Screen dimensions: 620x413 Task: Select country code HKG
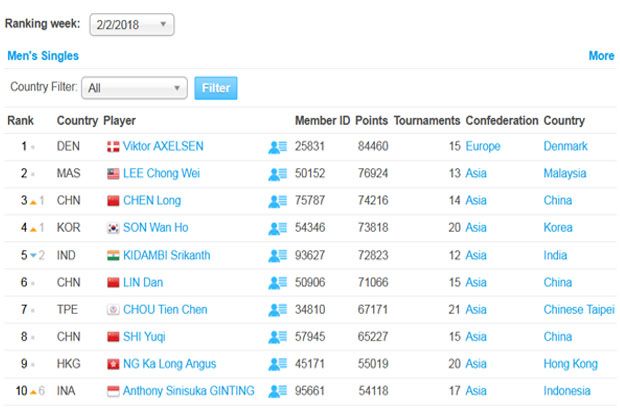tap(68, 364)
